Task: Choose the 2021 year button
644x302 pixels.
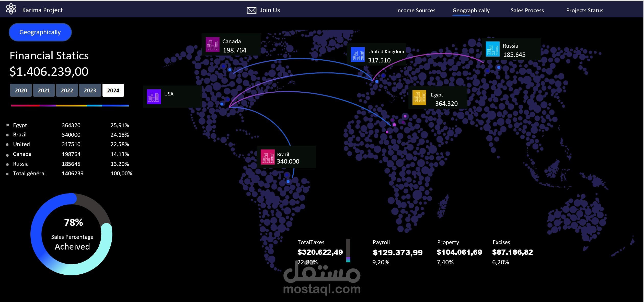Action: coord(44,90)
